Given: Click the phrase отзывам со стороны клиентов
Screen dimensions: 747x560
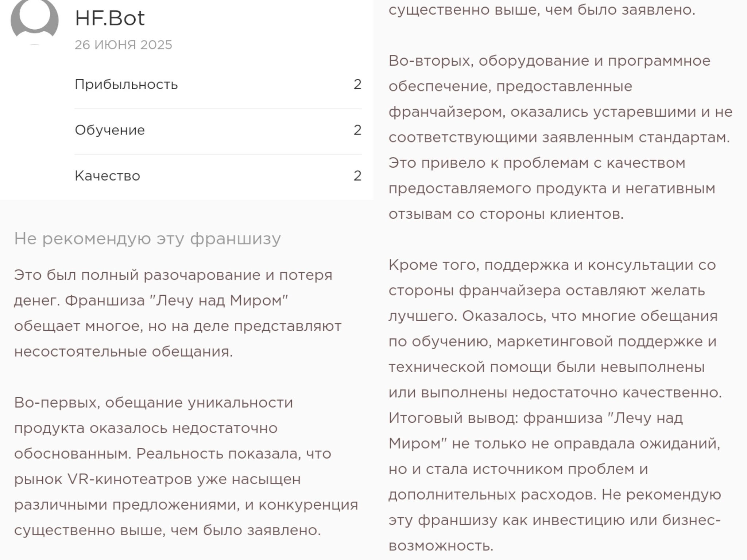Looking at the screenshot, I should [506, 214].
